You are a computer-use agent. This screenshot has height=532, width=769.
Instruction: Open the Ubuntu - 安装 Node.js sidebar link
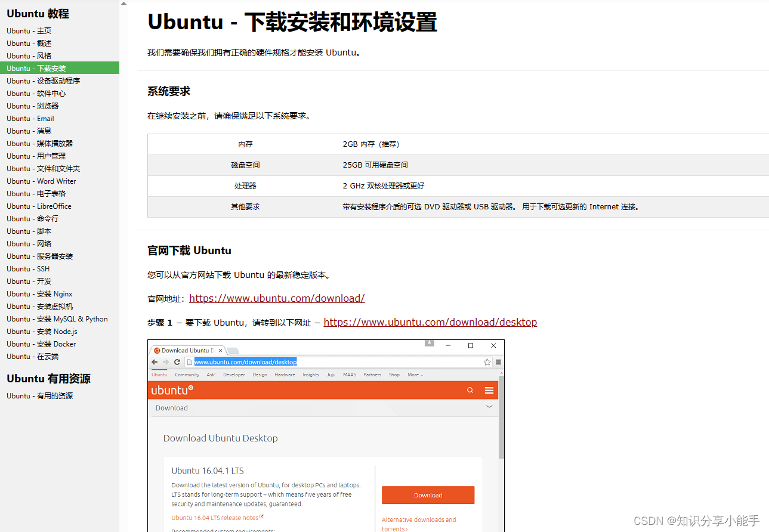click(42, 331)
